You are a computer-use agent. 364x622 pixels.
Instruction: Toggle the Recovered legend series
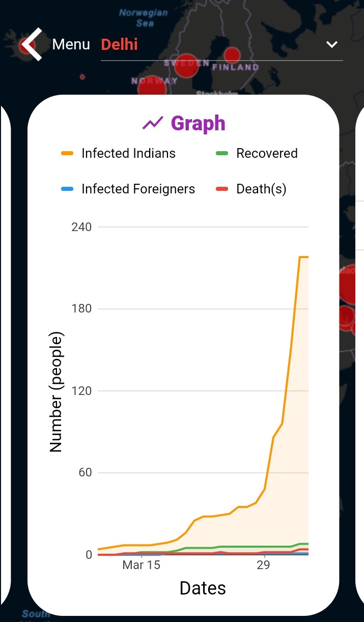[x=267, y=153]
